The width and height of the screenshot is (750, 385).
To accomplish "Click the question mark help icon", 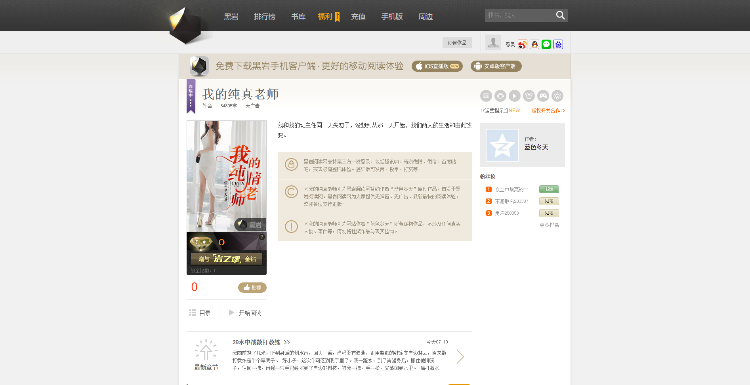I will [x=262, y=237].
